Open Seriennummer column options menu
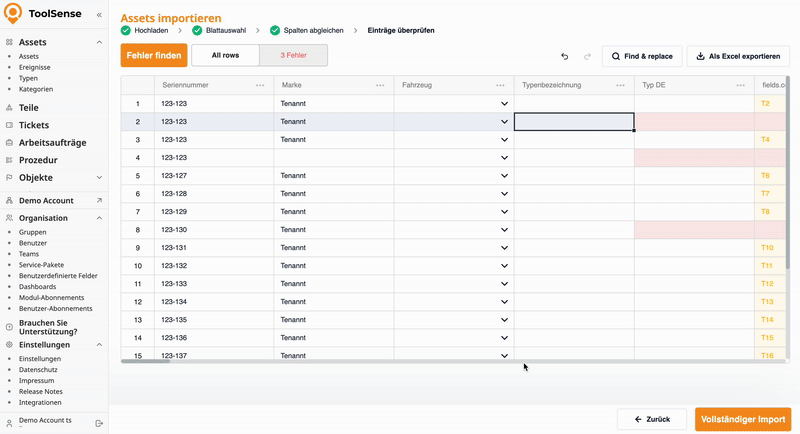This screenshot has height=434, width=800. click(260, 86)
